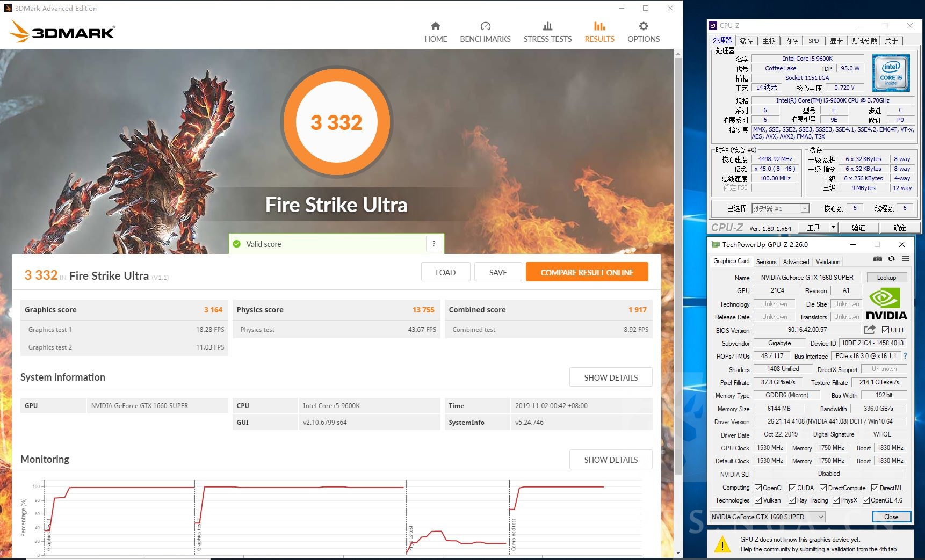This screenshot has width=925, height=560.
Task: Show details for System information
Action: click(611, 377)
